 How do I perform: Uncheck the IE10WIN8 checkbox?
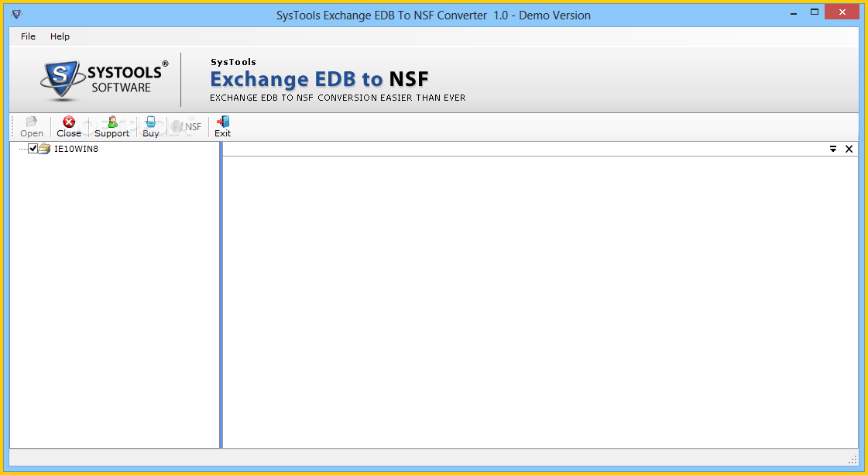click(33, 149)
